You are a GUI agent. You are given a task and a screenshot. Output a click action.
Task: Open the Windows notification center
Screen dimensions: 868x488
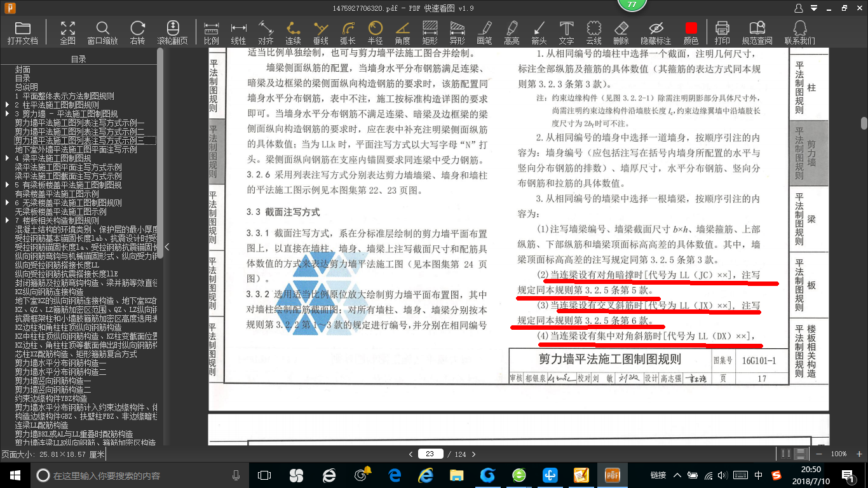pos(848,475)
